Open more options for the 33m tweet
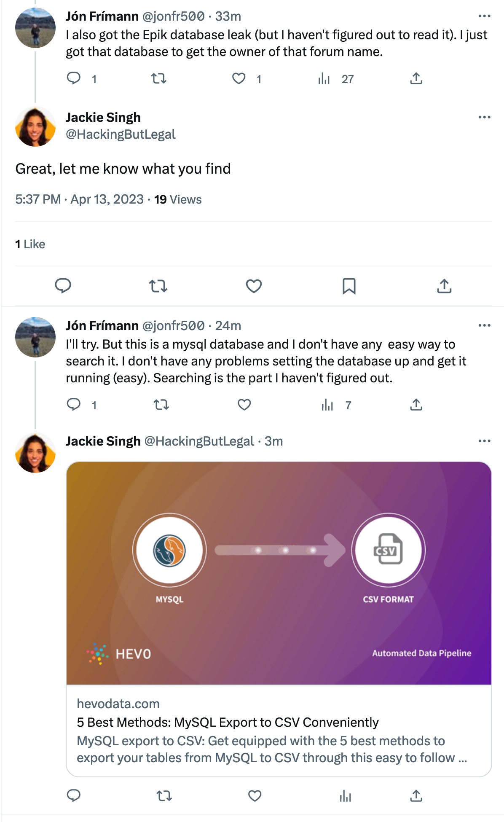Image resolution: width=504 pixels, height=822 pixels. pyautogui.click(x=484, y=16)
